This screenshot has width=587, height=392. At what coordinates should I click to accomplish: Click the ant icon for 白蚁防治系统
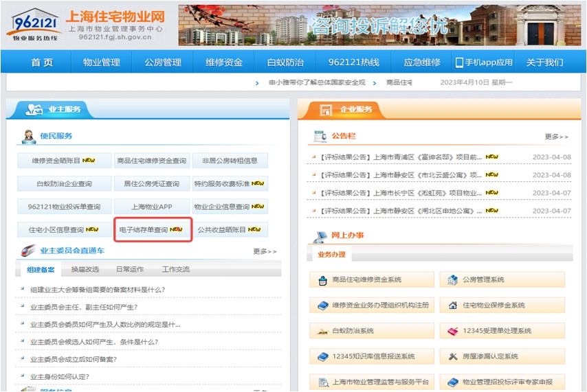coord(322,331)
